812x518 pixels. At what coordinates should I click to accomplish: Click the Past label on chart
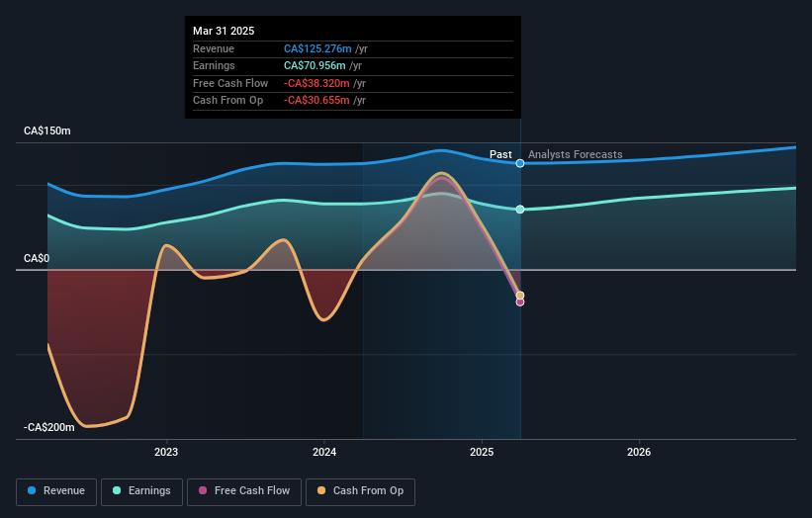tap(500, 154)
